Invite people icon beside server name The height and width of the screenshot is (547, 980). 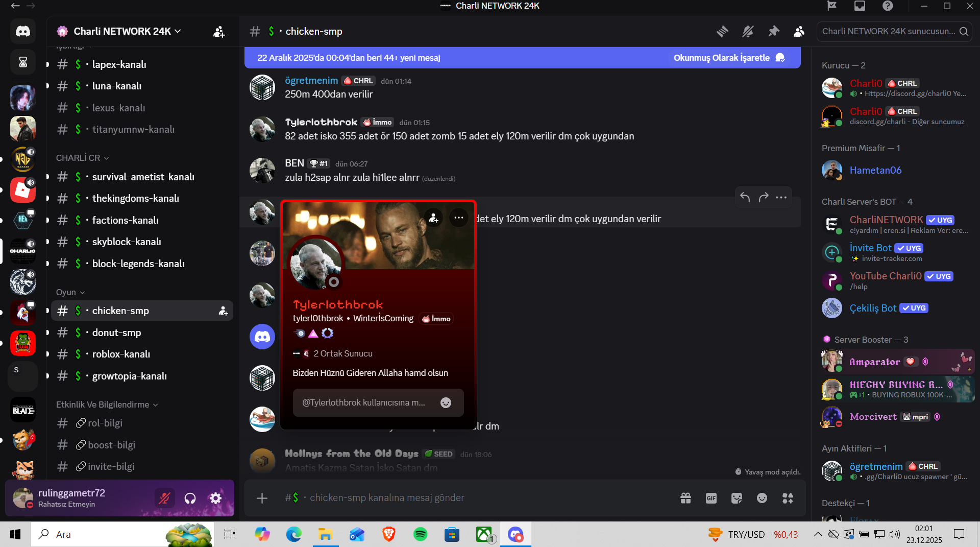(219, 32)
